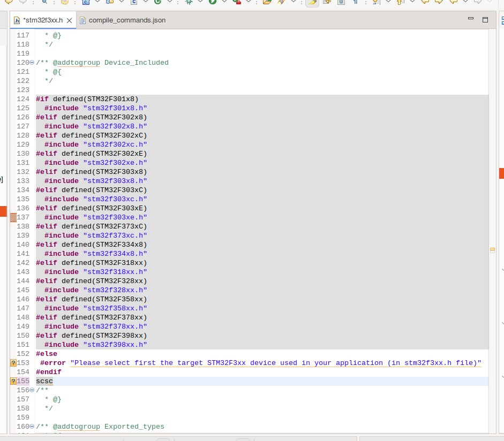This screenshot has height=441, width=504.
Task: Click defined(STM32F378xx) on line 148
Action: tap(104, 318)
